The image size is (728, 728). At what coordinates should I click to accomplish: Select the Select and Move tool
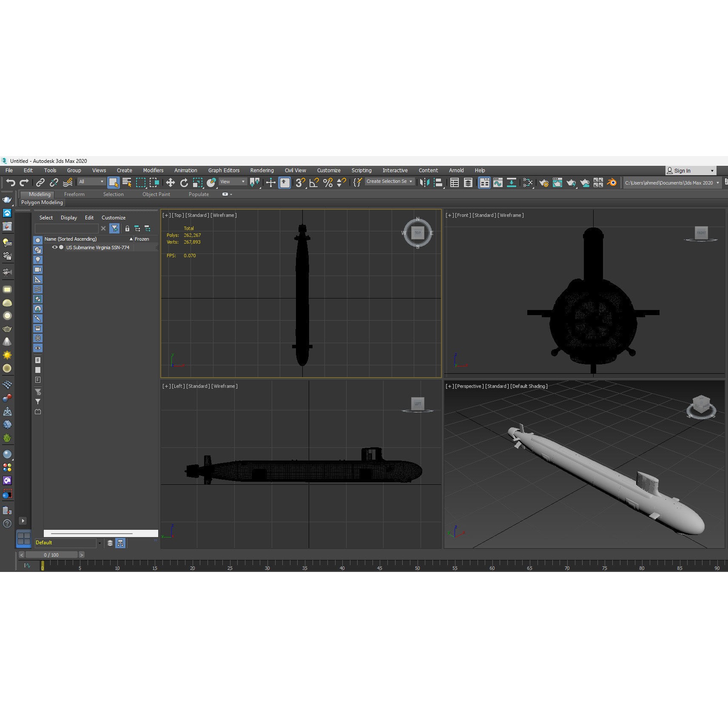(171, 182)
